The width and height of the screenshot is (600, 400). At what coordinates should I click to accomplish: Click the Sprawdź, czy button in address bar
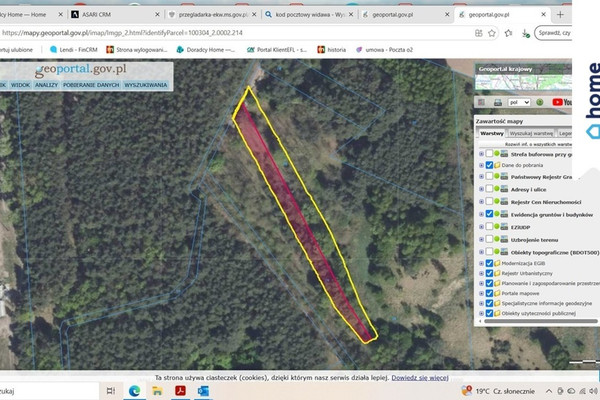click(x=553, y=33)
